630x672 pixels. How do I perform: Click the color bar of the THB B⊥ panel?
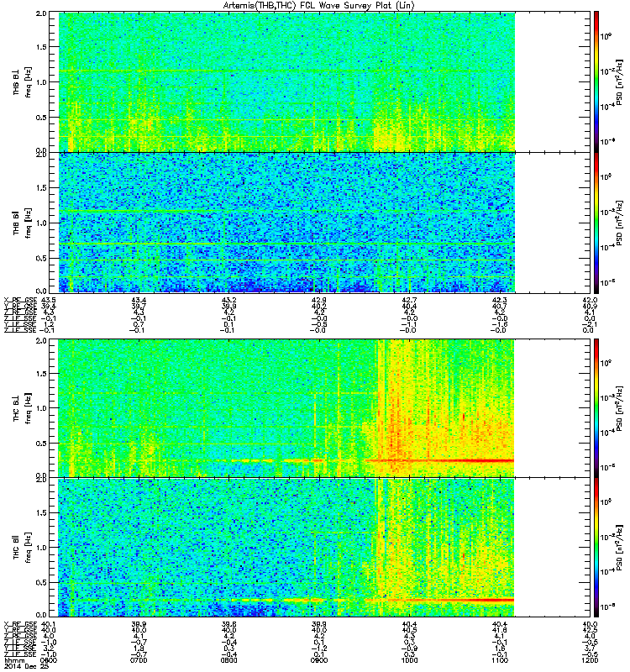click(596, 81)
